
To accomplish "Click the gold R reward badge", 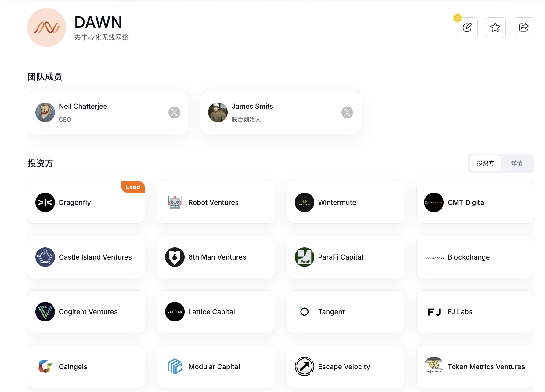I will 457,18.
